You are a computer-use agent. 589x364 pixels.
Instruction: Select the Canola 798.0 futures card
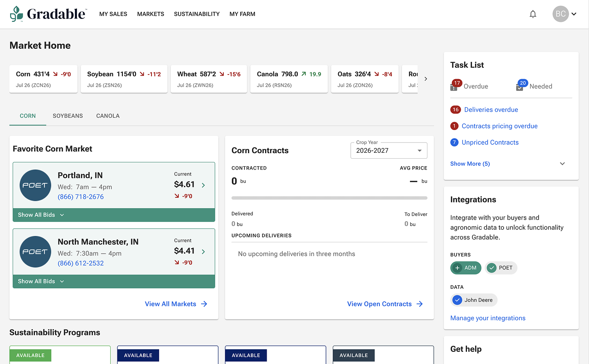pos(289,79)
